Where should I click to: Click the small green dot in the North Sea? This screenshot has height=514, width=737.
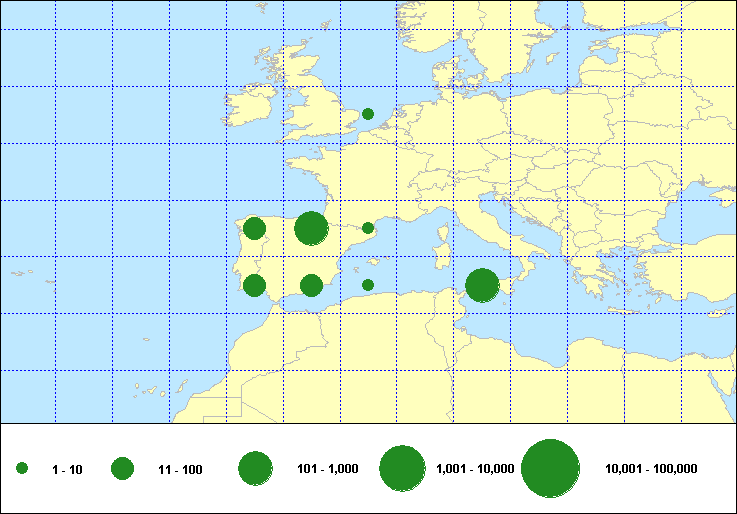click(368, 114)
